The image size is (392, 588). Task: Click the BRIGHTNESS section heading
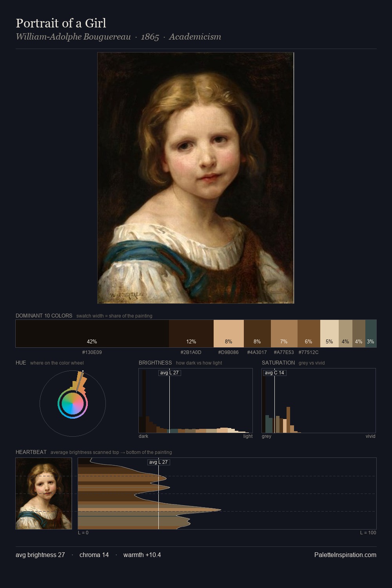(x=155, y=363)
